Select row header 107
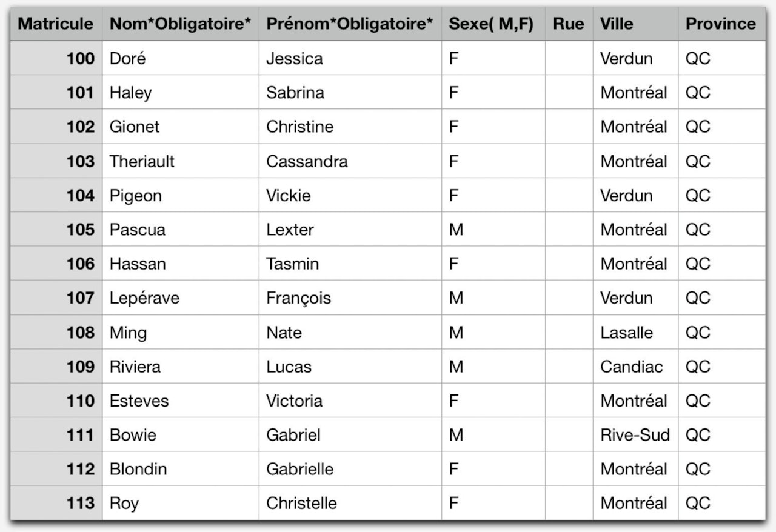 click(x=56, y=298)
